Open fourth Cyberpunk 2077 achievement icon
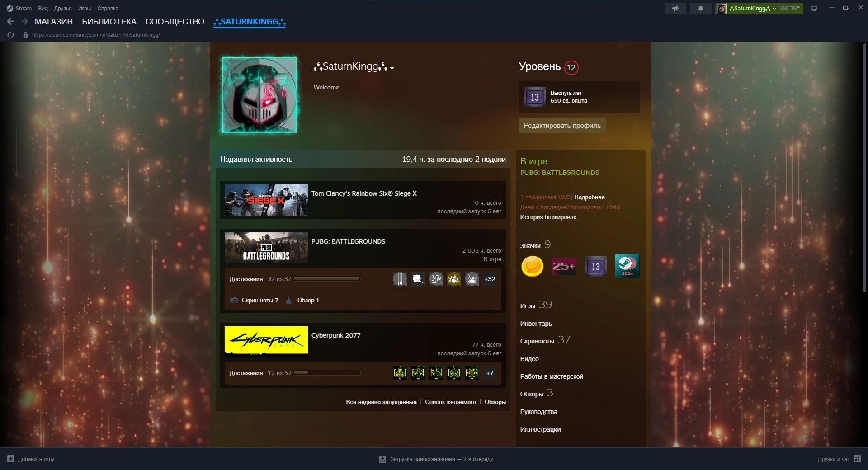Image resolution: width=868 pixels, height=470 pixels. pos(454,373)
